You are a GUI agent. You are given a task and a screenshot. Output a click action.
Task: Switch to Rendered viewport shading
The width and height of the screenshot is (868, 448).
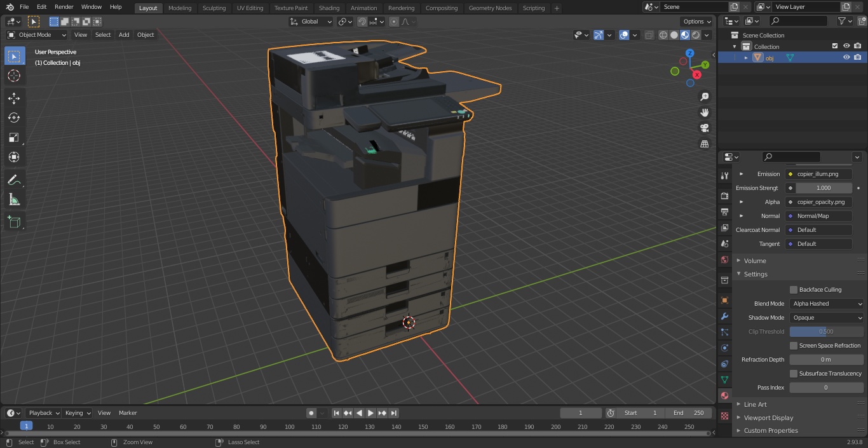point(696,35)
